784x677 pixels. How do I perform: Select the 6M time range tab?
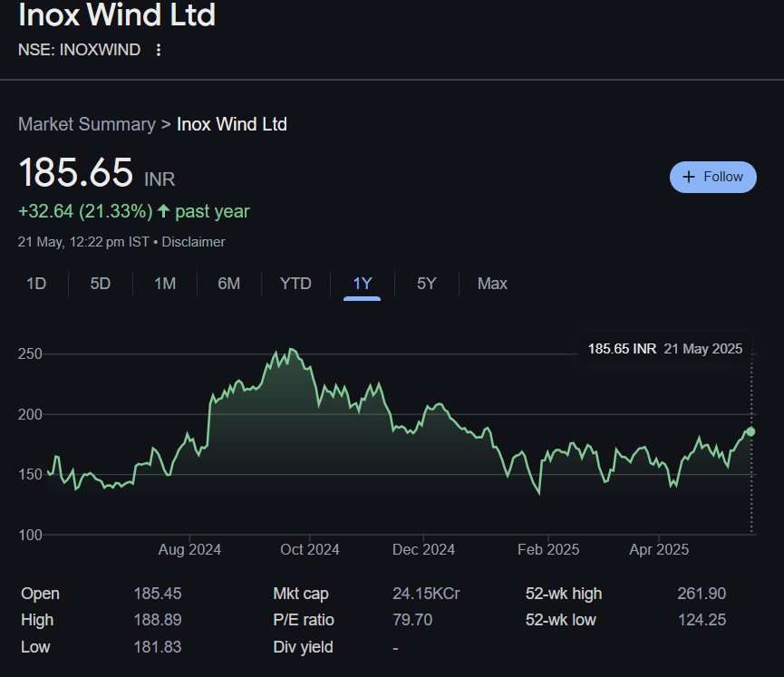pyautogui.click(x=229, y=284)
